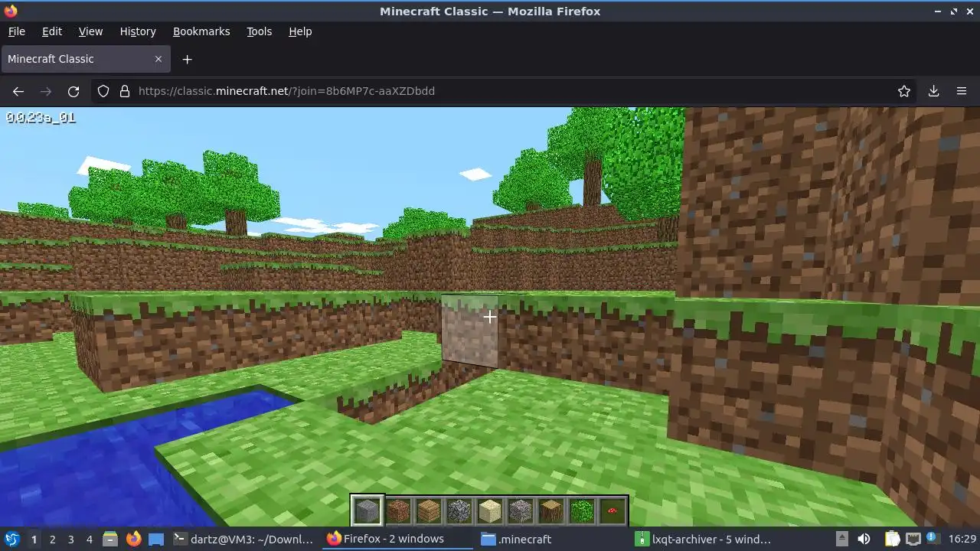Switch to the Minecraft Classic tab

[85, 59]
